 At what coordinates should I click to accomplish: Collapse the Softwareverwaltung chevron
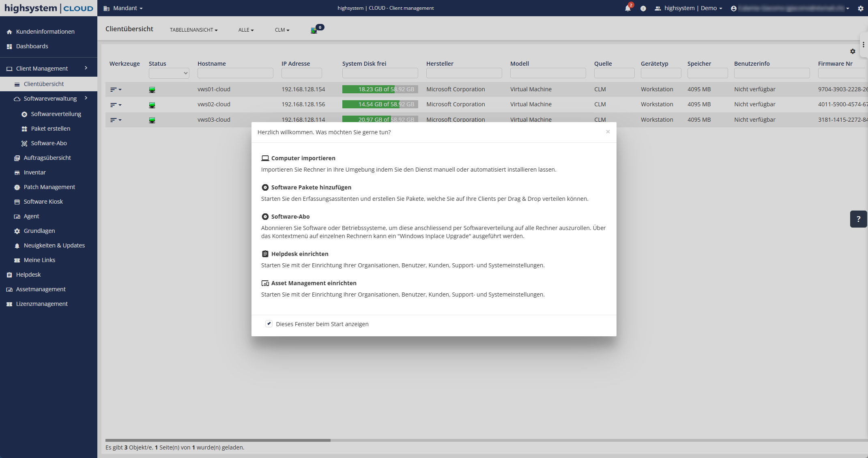(86, 98)
